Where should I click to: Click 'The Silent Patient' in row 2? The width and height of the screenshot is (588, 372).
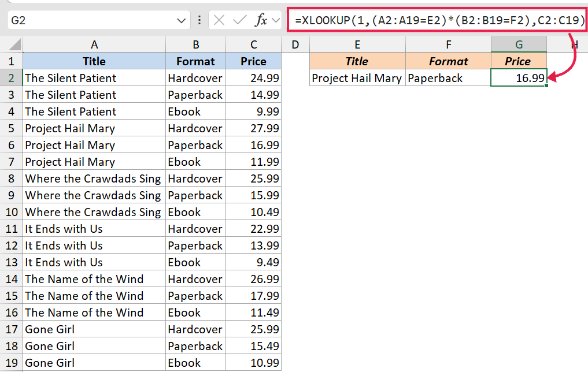pyautogui.click(x=94, y=78)
